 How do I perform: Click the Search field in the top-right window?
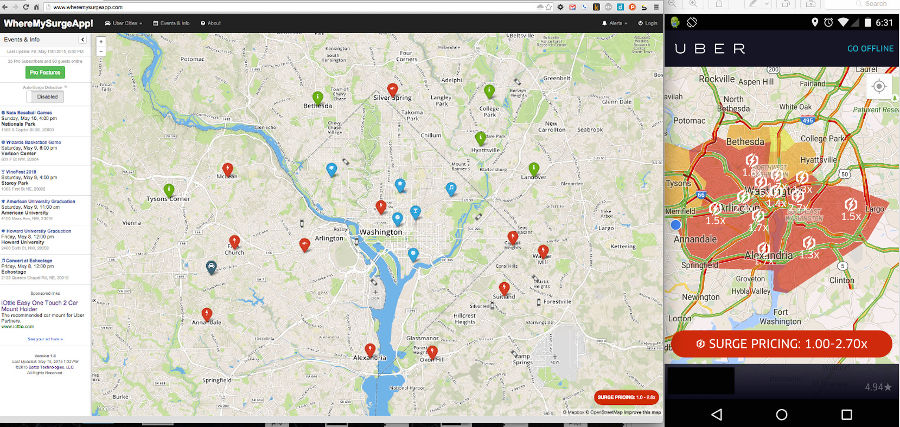(861, 4)
